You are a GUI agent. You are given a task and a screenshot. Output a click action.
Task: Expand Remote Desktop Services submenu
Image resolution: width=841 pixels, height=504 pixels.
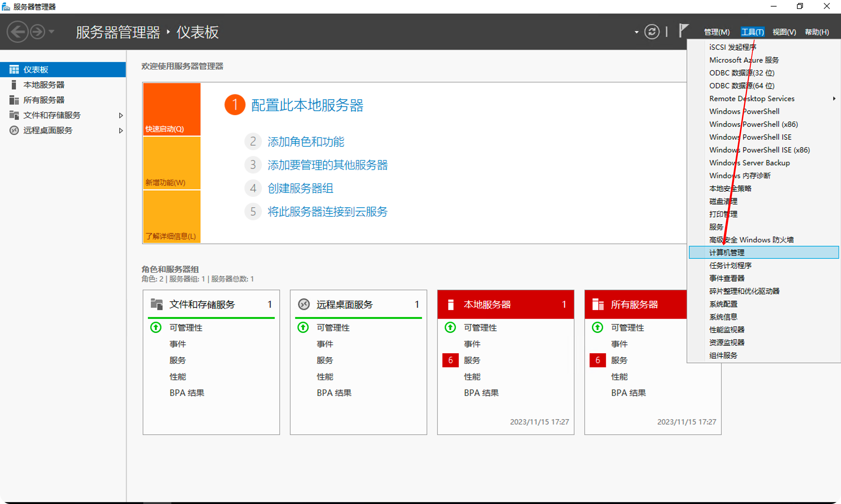tap(764, 98)
